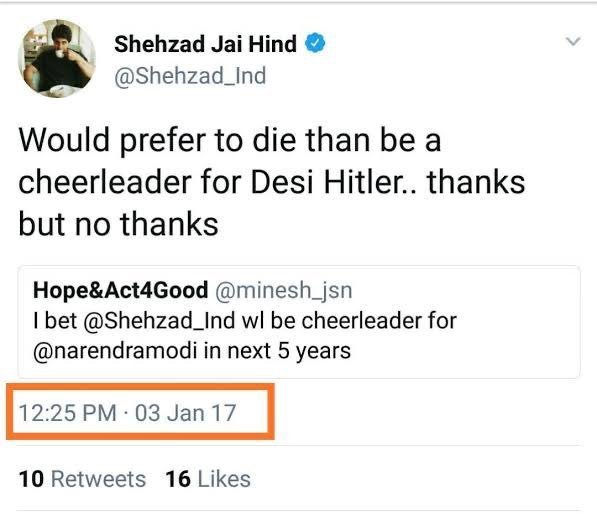Viewport: 597px width, 514px height.
Task: Click the blue verified badge icon
Action: click(315, 43)
